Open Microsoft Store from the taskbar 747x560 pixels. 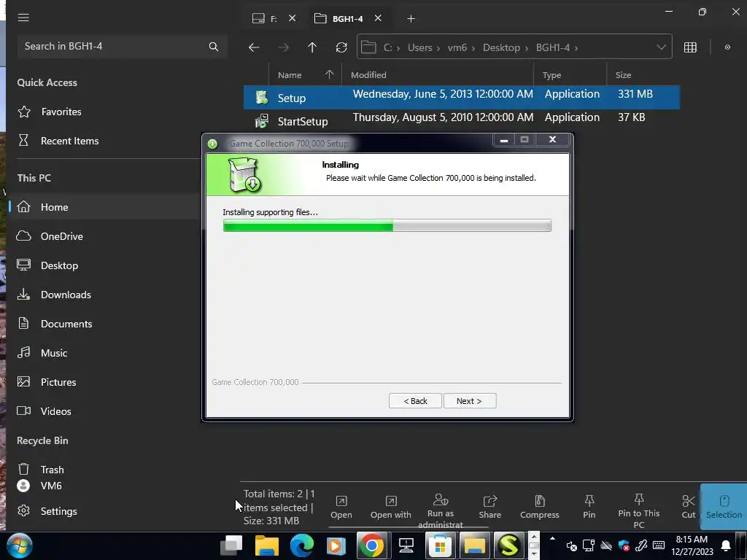pos(440,545)
